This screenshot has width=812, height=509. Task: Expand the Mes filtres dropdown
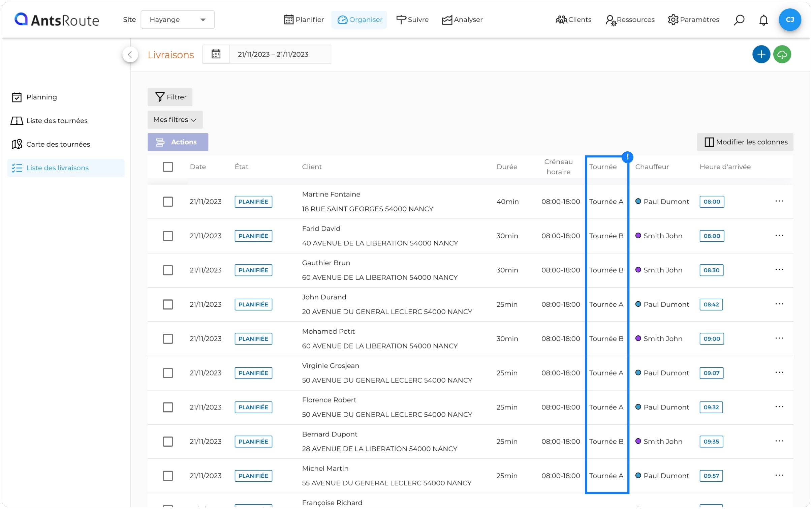175,120
